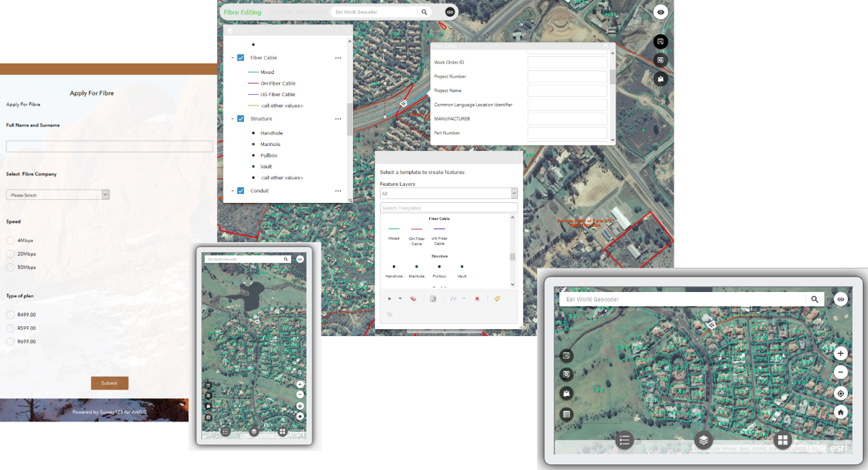Click the eraser icon in the edit toolbar
Screen dimensions: 868x470
[413, 298]
